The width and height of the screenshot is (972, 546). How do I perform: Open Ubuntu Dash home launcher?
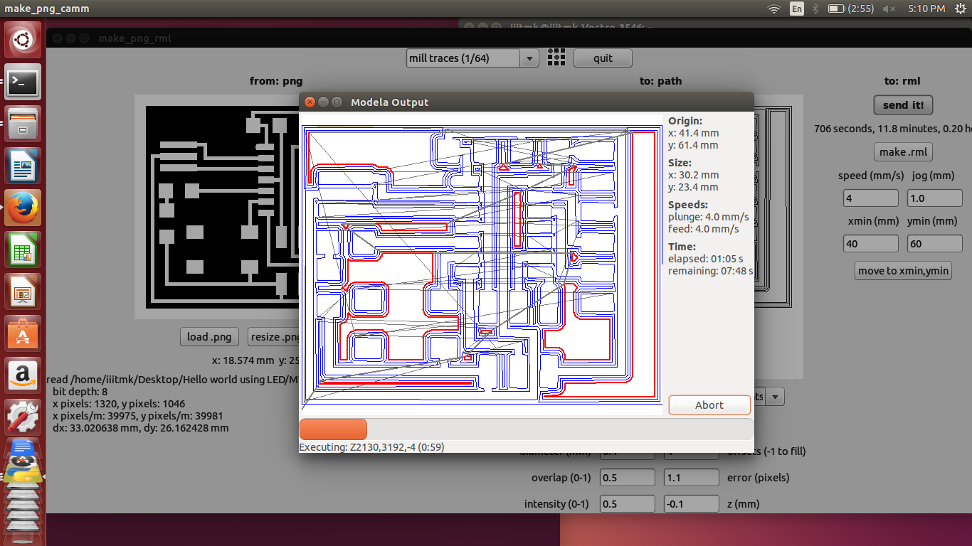pyautogui.click(x=23, y=40)
